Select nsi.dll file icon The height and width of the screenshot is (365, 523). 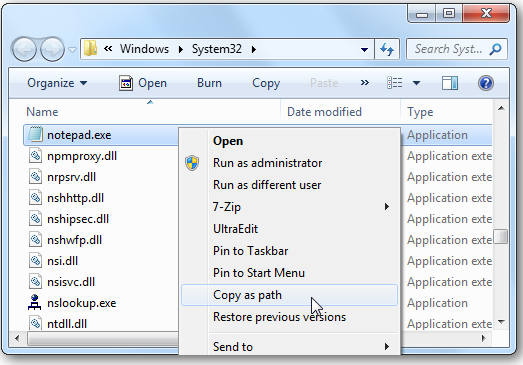[35, 261]
